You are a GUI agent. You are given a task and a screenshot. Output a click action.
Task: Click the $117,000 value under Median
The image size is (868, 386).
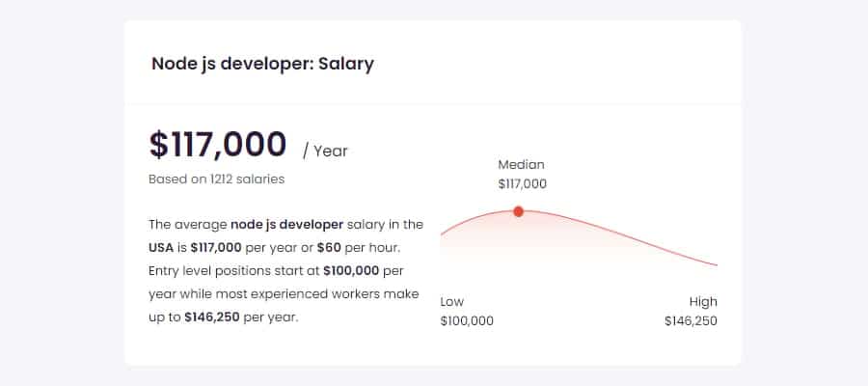pyautogui.click(x=522, y=183)
